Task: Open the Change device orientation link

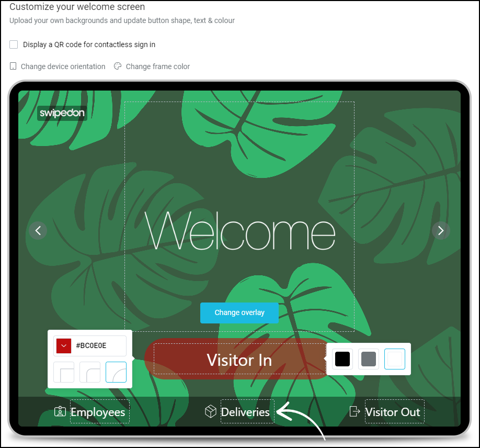Action: 63,66
